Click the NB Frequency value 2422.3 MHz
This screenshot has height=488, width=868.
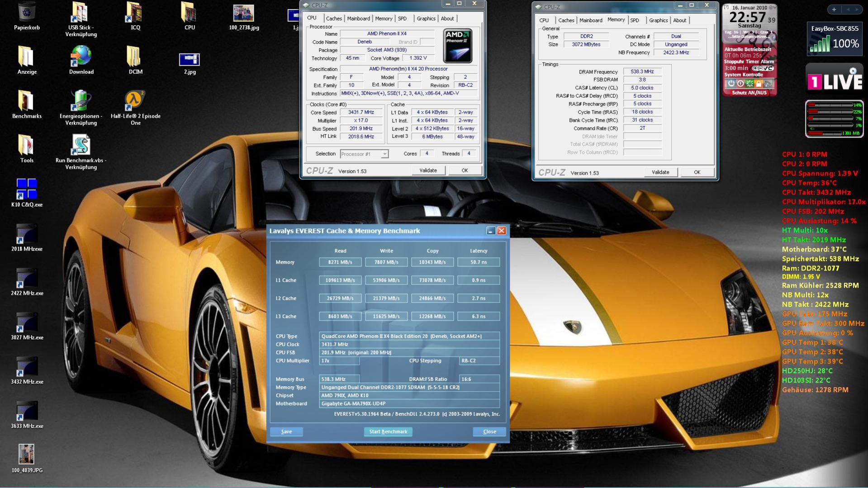click(x=676, y=53)
